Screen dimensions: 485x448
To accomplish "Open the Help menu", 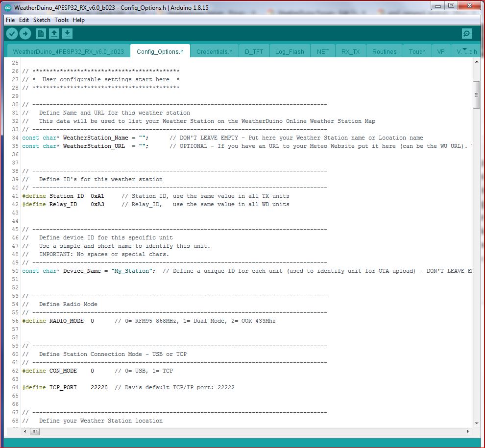I will tap(78, 20).
